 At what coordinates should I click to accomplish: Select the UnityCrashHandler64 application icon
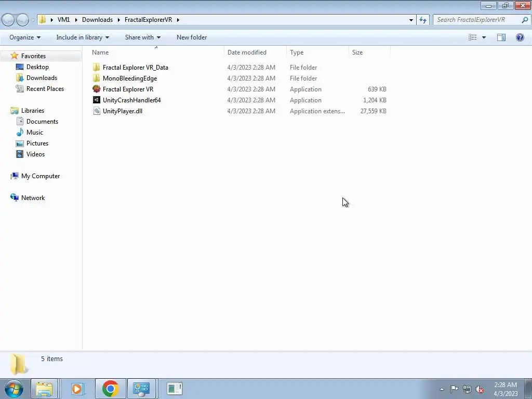click(96, 100)
